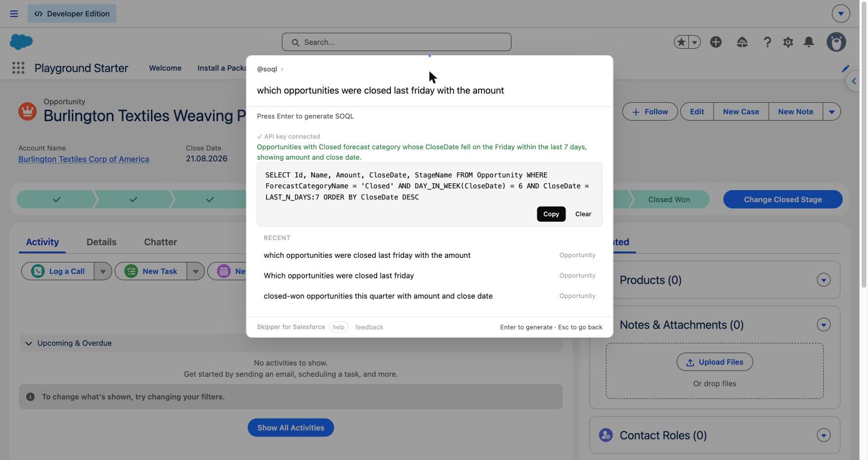
Task: Collapse the Upcoming & Overdue section
Action: click(x=29, y=343)
